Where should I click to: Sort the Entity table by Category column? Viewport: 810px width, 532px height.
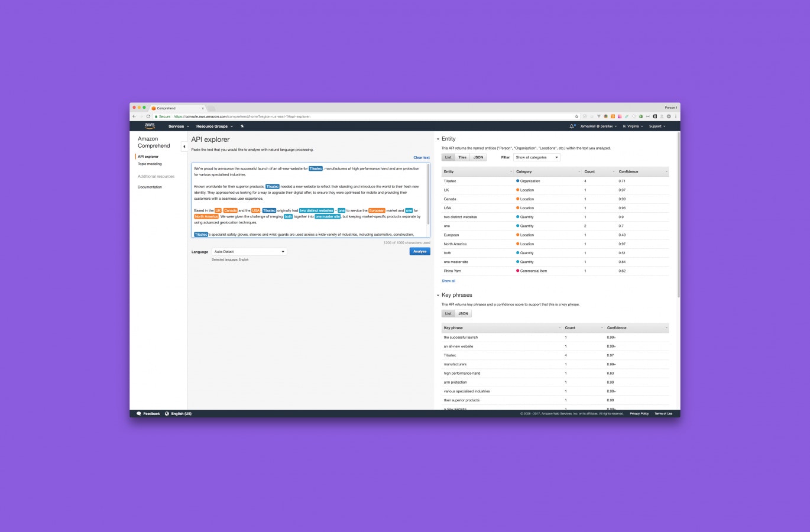click(x=548, y=171)
